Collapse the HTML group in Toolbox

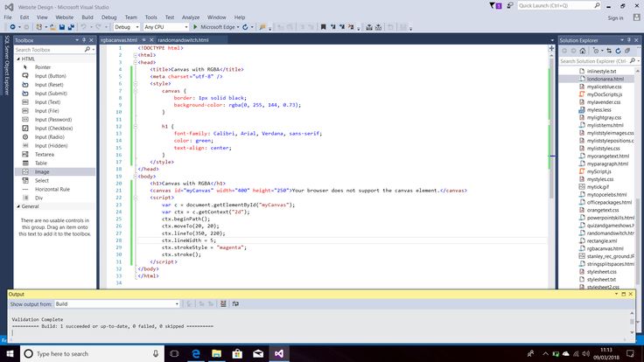[17, 59]
